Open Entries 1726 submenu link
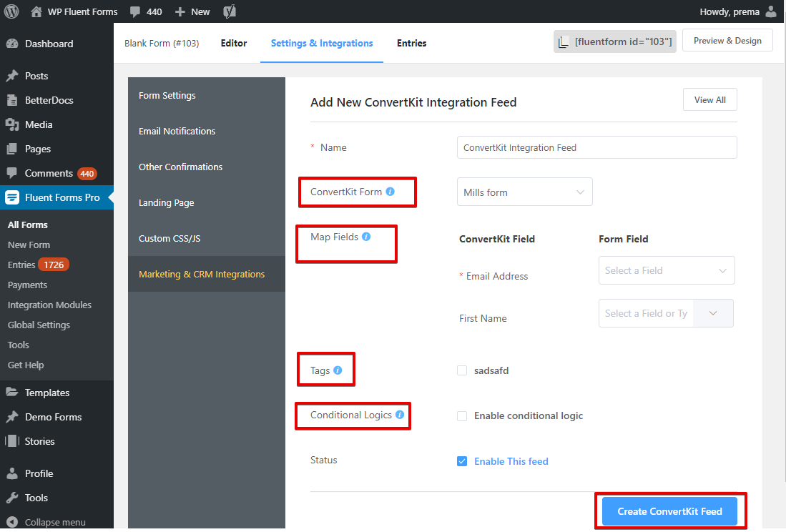The width and height of the screenshot is (786, 532). click(38, 265)
